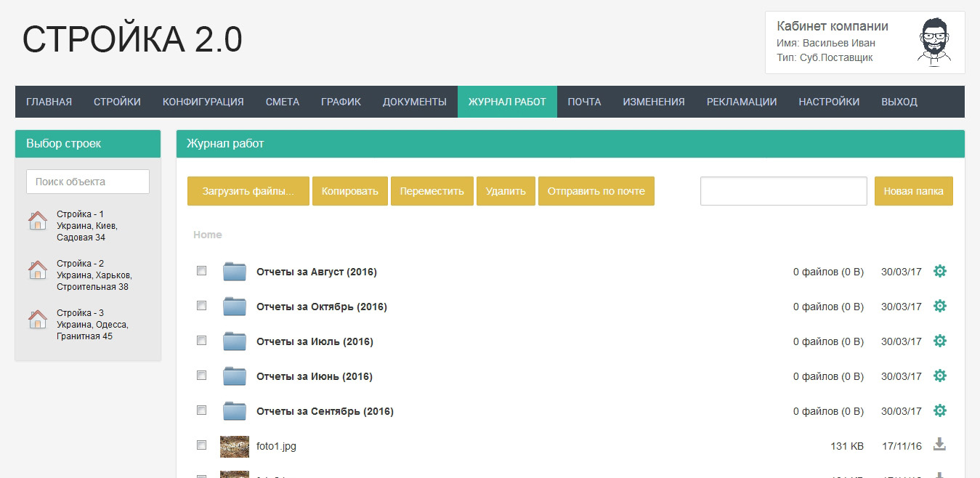This screenshot has height=478, width=980.
Task: Focus the new folder name input field
Action: (783, 191)
